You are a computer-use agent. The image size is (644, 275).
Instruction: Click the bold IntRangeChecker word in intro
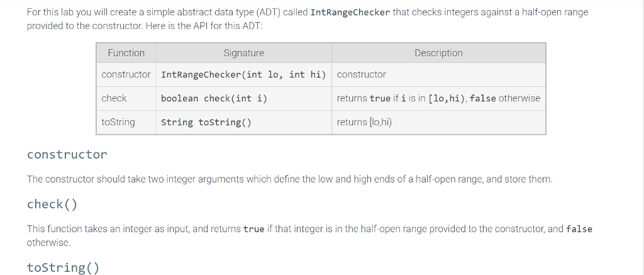coord(350,13)
